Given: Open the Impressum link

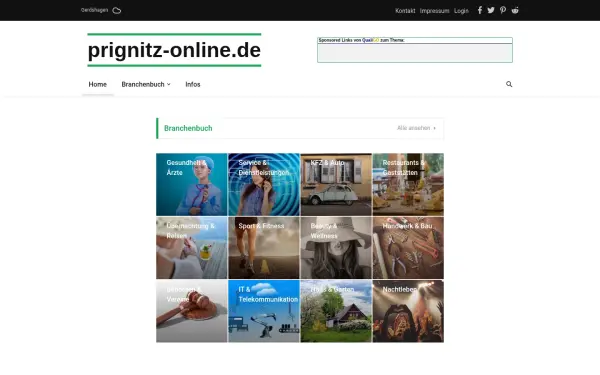Looking at the screenshot, I should click(x=434, y=11).
